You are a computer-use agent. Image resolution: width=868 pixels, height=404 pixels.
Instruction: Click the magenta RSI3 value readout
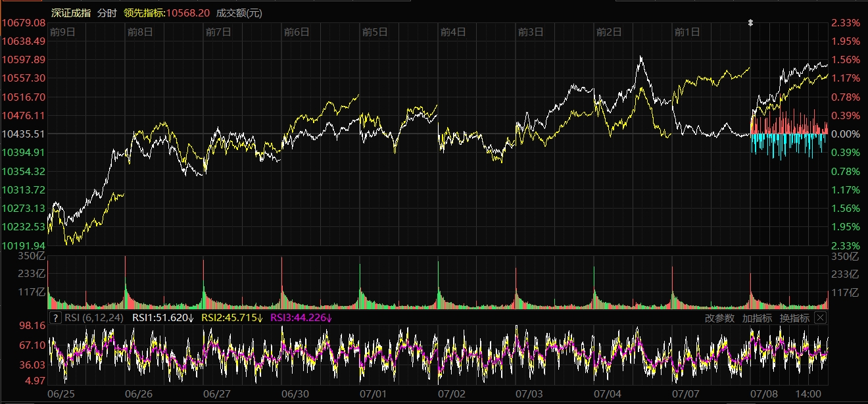tap(302, 318)
